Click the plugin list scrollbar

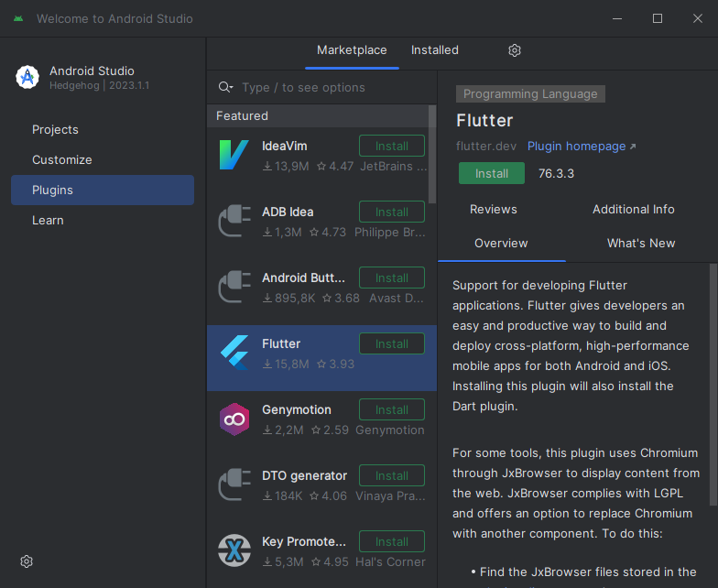coord(432,154)
